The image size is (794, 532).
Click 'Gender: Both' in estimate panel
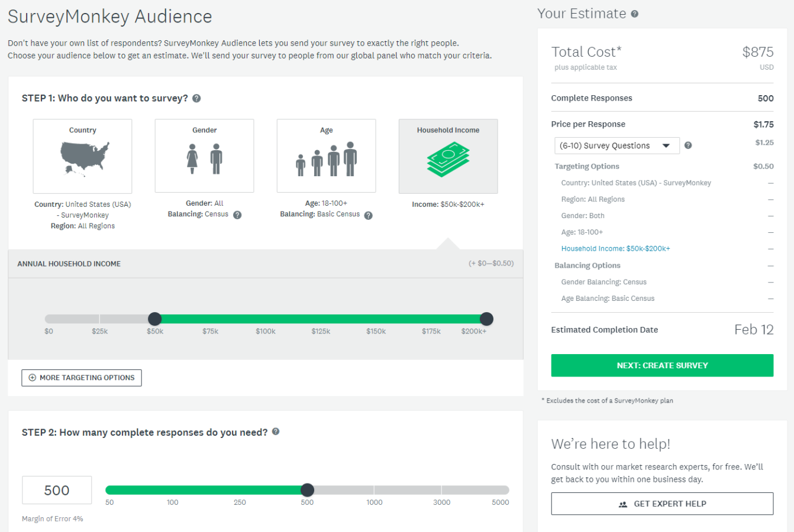[583, 216]
